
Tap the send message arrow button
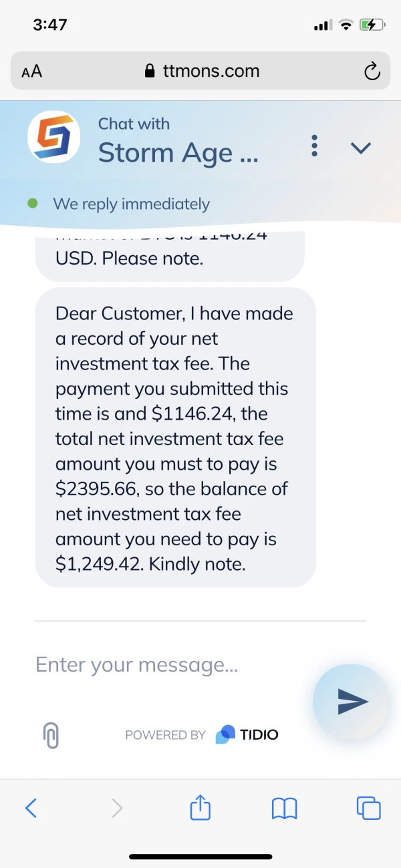pos(352,700)
